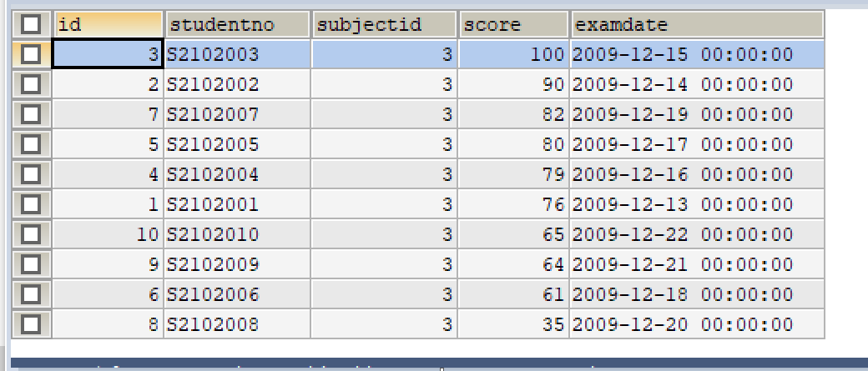The image size is (868, 371).
Task: Select examdate 2009-12-21 00:00:00
Action: (698, 264)
